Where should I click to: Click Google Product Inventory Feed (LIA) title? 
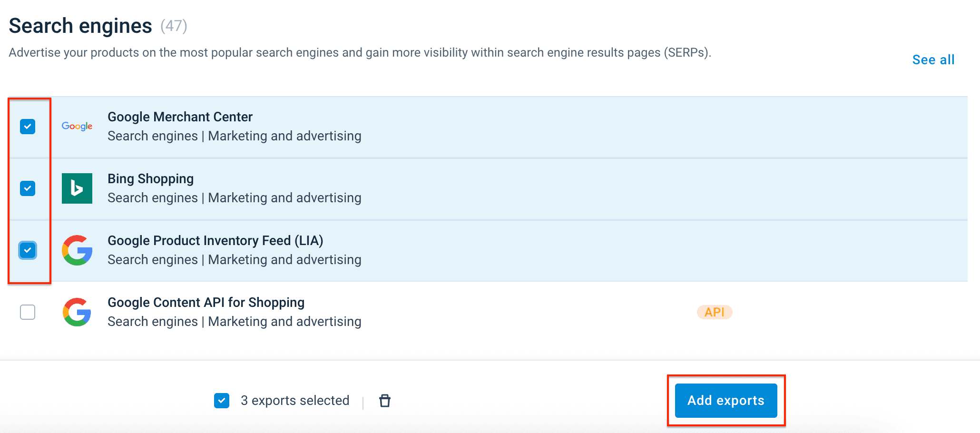click(x=215, y=241)
